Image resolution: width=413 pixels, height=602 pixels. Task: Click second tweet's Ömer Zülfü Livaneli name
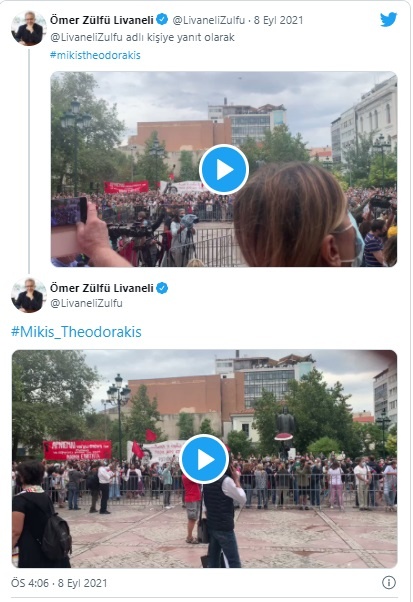tap(102, 288)
